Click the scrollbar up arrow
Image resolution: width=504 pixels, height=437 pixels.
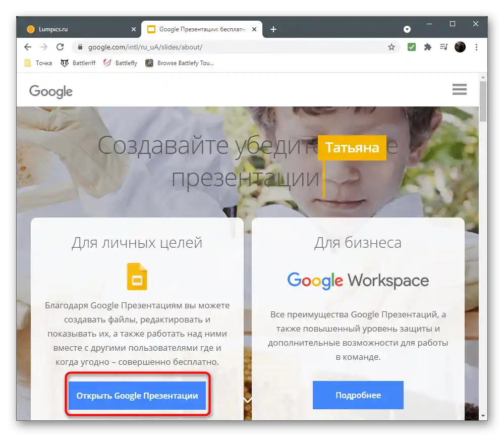tap(483, 78)
